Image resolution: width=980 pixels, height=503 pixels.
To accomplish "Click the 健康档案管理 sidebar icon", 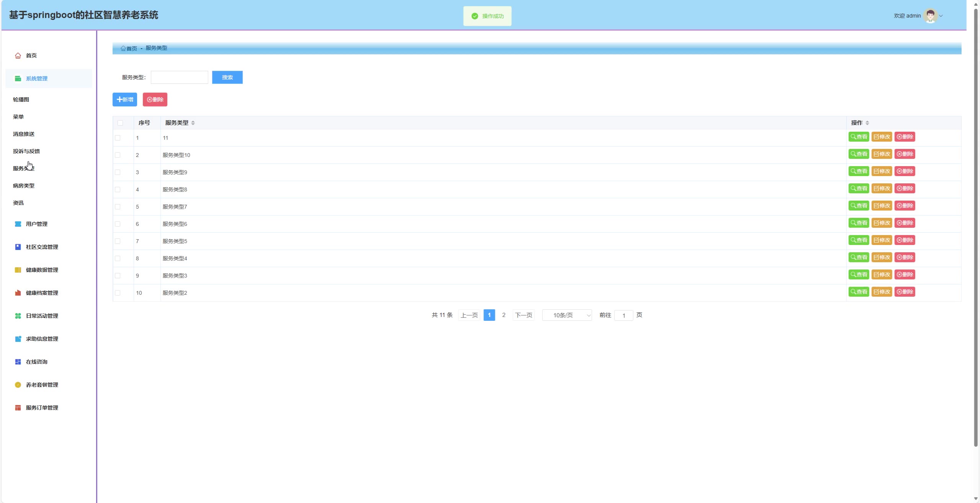I will click(18, 293).
